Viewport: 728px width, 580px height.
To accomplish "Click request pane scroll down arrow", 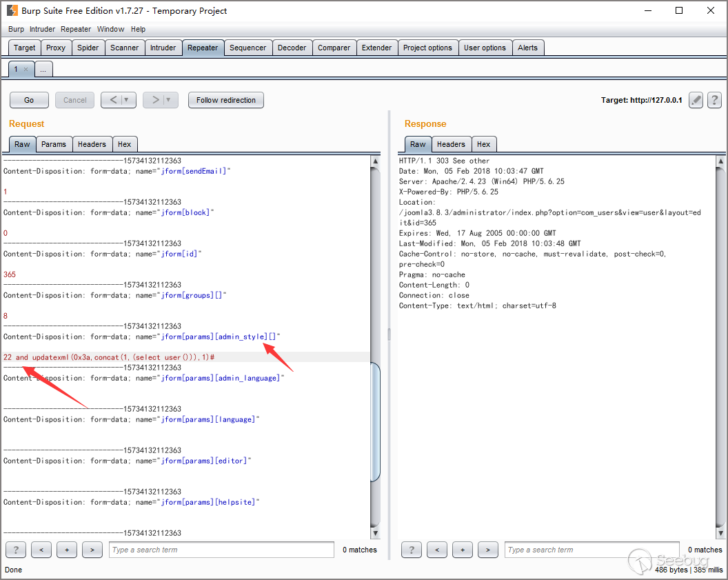I will tap(375, 533).
